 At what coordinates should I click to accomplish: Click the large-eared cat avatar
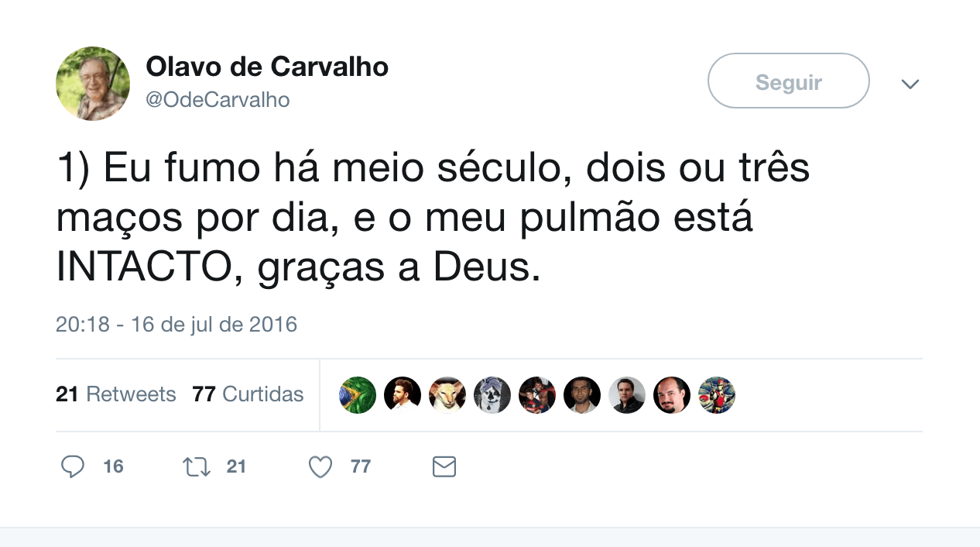click(x=447, y=395)
